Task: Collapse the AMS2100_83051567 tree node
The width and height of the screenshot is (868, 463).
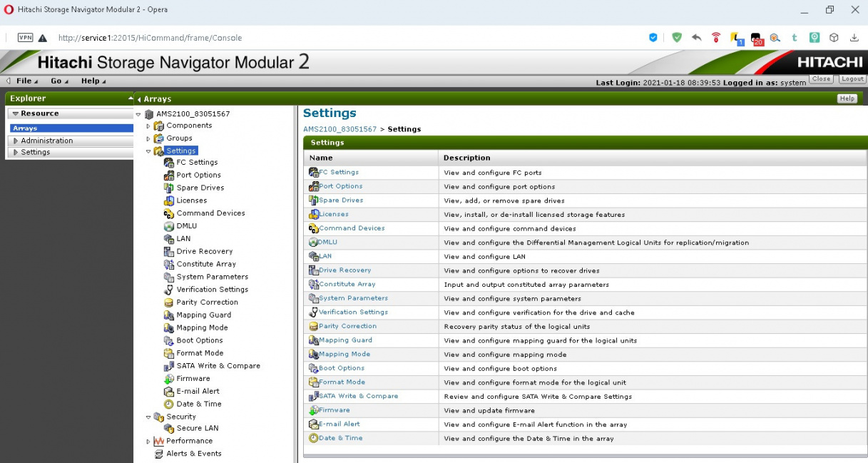Action: (x=138, y=114)
